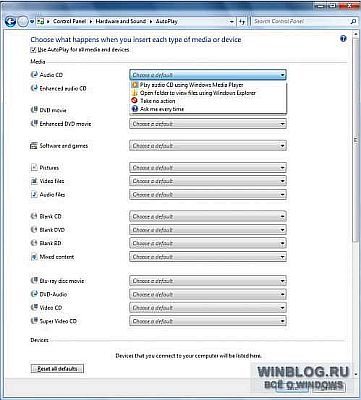
Task: Open the Pictures default dropdown
Action: pyautogui.click(x=208, y=167)
